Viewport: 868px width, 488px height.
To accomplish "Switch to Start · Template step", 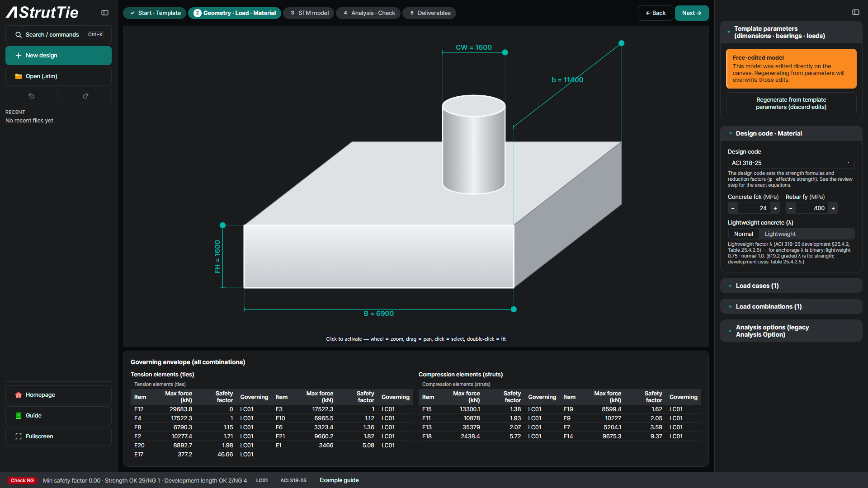I will coord(155,13).
